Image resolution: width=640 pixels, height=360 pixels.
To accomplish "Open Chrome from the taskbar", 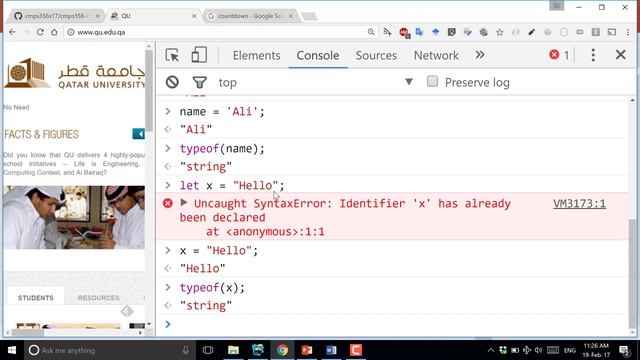I will point(282,350).
